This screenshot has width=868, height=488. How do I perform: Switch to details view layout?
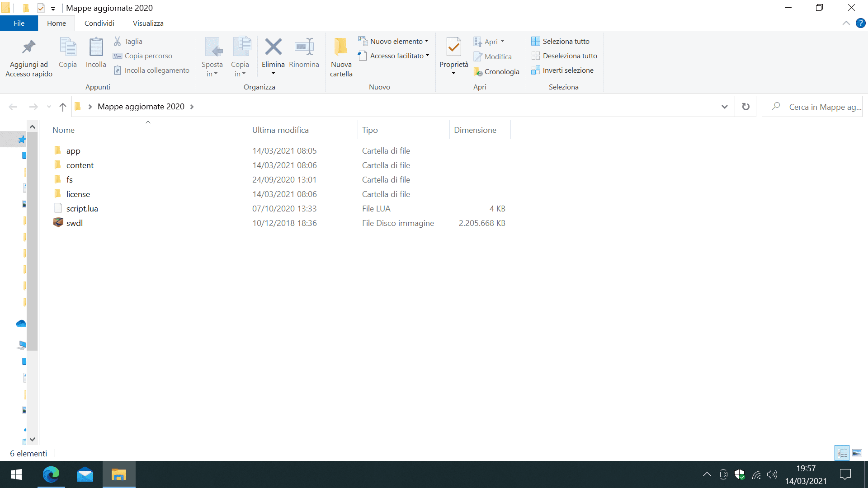[x=842, y=453]
